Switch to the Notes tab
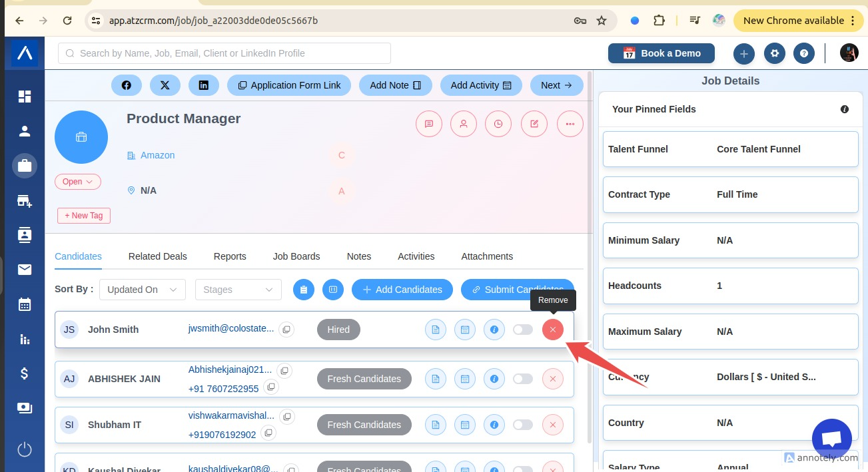 click(x=359, y=256)
